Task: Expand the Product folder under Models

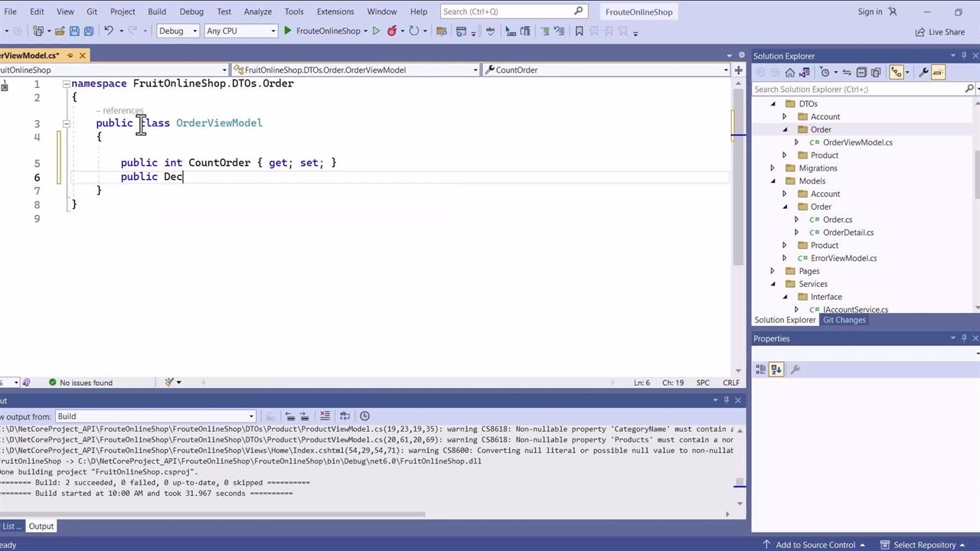Action: [x=784, y=246]
